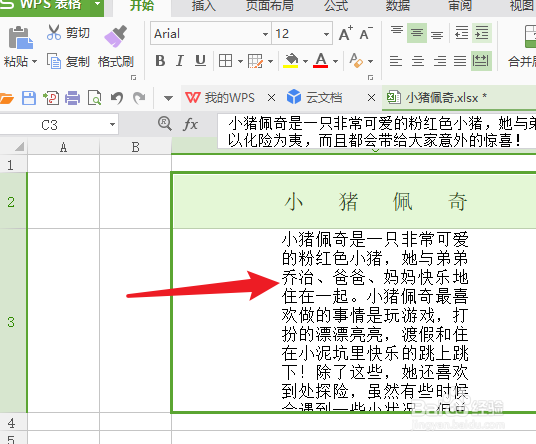Click the Borders grid icon
This screenshot has width=536, height=444.
click(x=225, y=61)
